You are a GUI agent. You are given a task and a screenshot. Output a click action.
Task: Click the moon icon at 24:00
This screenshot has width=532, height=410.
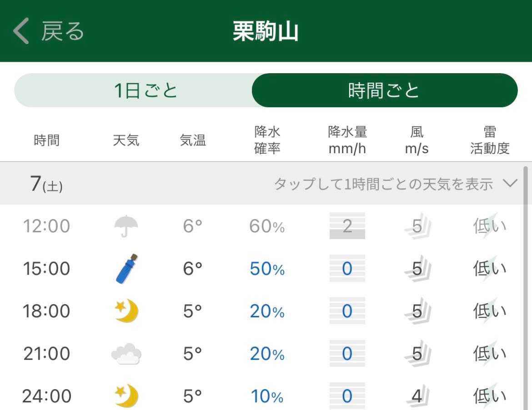click(126, 396)
